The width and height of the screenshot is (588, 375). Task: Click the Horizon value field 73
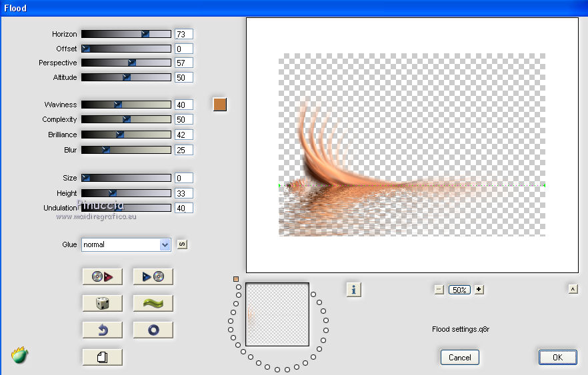(184, 34)
